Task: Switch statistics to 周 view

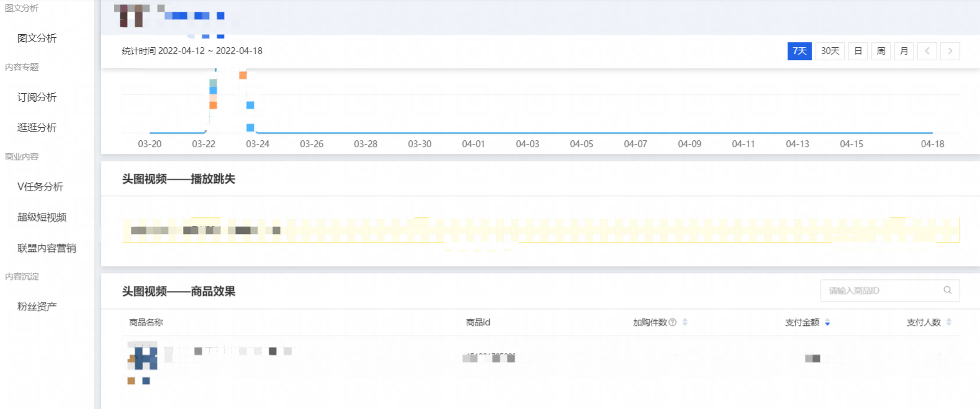Action: [881, 51]
